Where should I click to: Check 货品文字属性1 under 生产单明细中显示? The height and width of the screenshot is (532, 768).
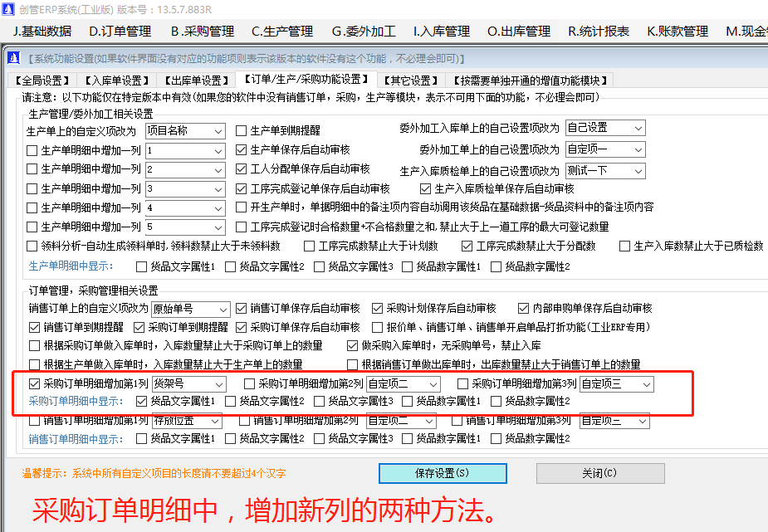[x=141, y=267]
